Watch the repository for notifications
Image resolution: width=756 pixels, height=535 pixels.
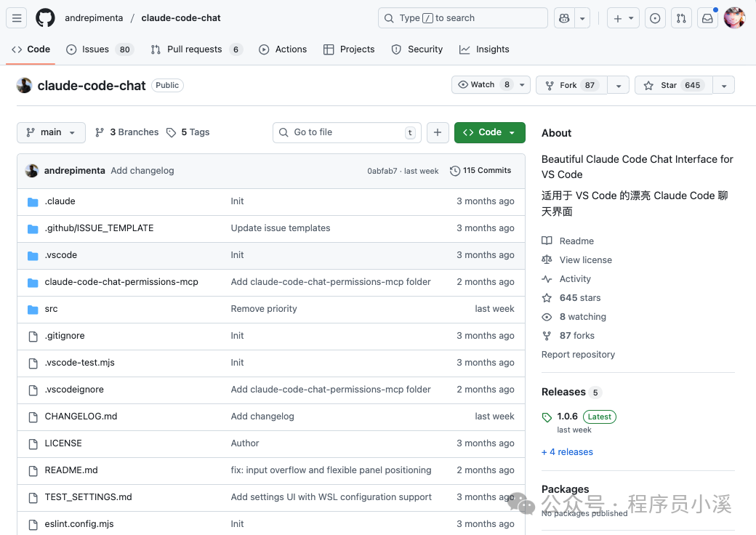tap(484, 85)
